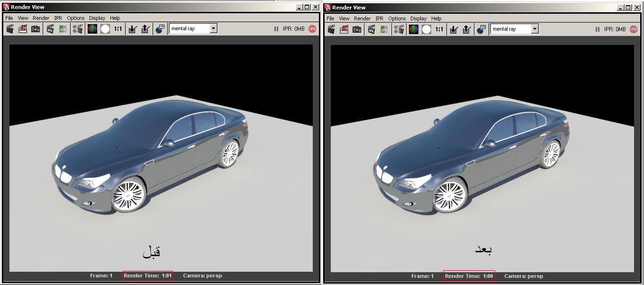The height and width of the screenshot is (285, 644).
Task: Redo previous IPR render in right window
Action: [372, 29]
